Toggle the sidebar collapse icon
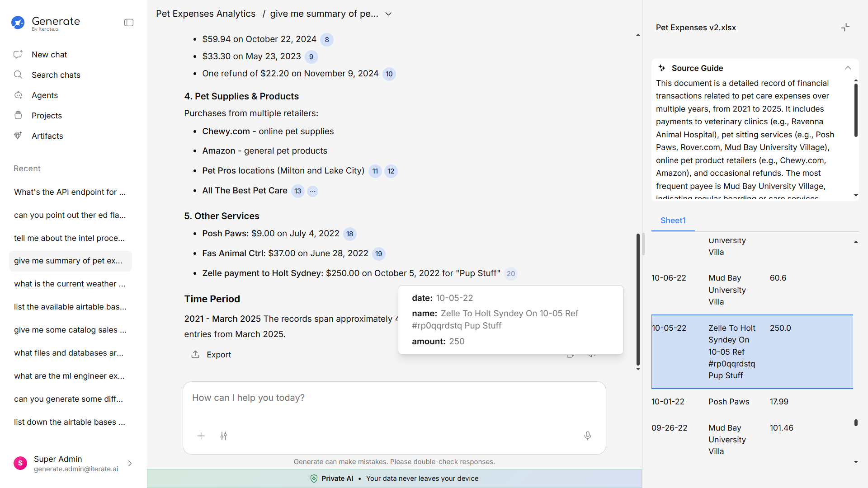 [129, 23]
